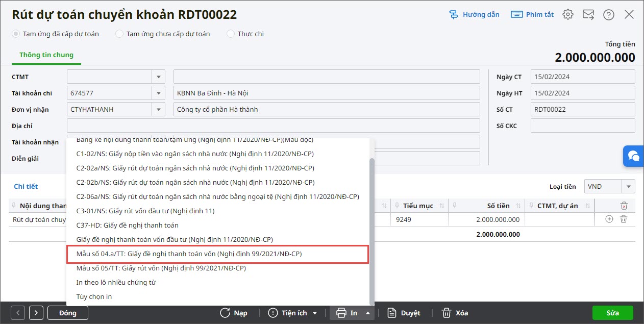Click the empty Số CKC field

[x=583, y=126]
